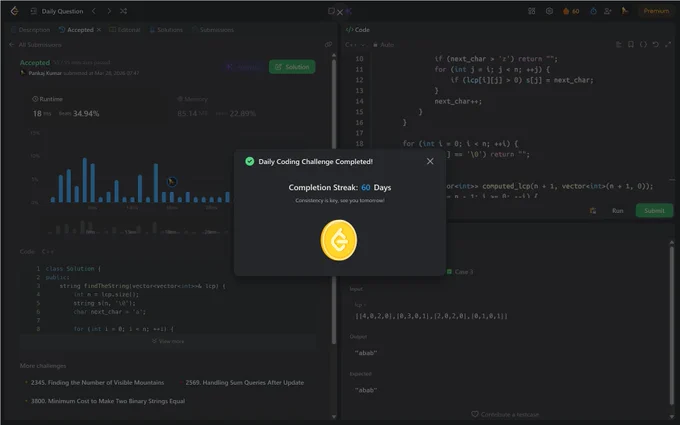Click the gold LeetCoin in the dialog

[339, 240]
